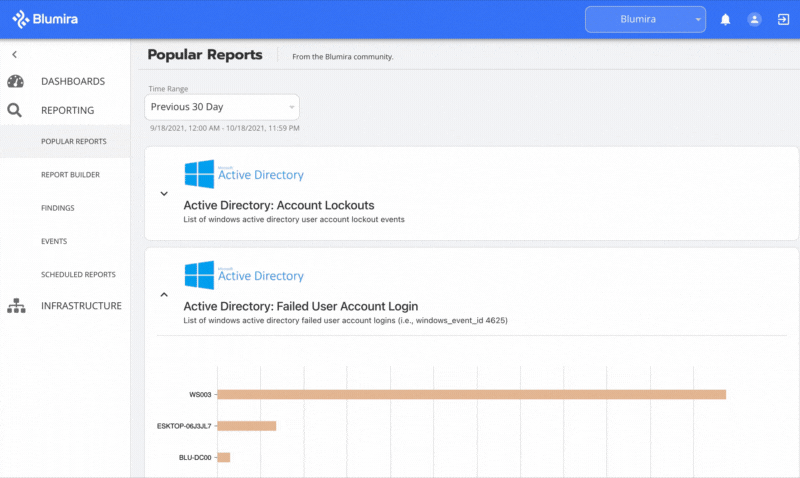The height and width of the screenshot is (478, 800).
Task: Click Windows logo on Account Lockouts card
Action: (x=199, y=174)
